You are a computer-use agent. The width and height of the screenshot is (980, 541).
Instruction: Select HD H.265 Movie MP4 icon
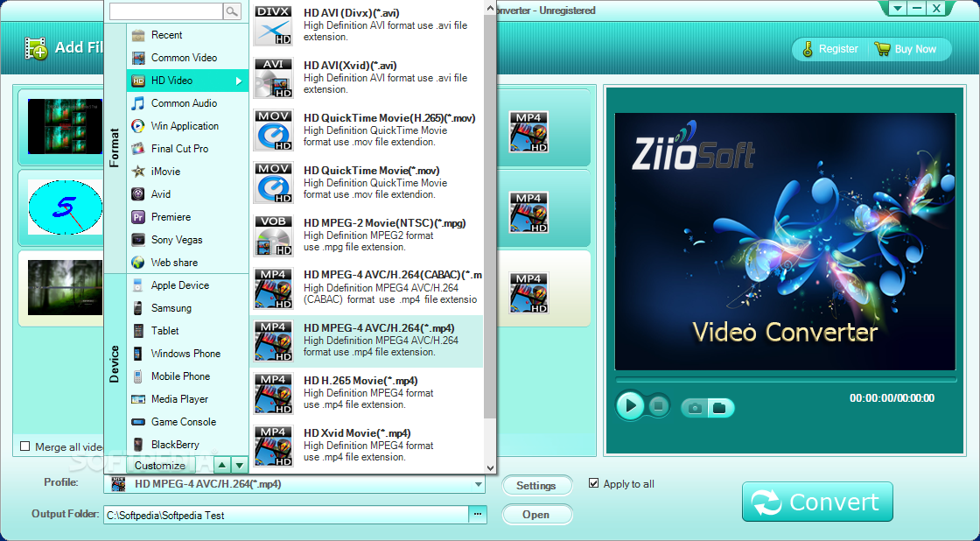[x=273, y=393]
